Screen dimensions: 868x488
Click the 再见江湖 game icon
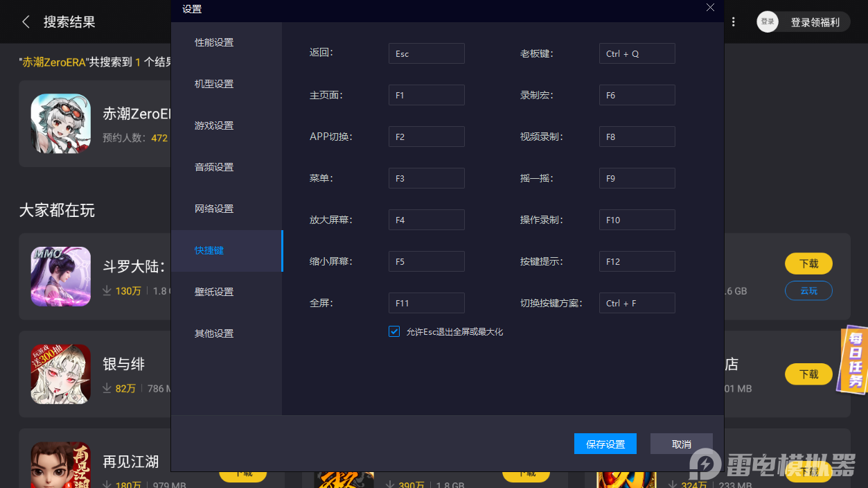60,464
